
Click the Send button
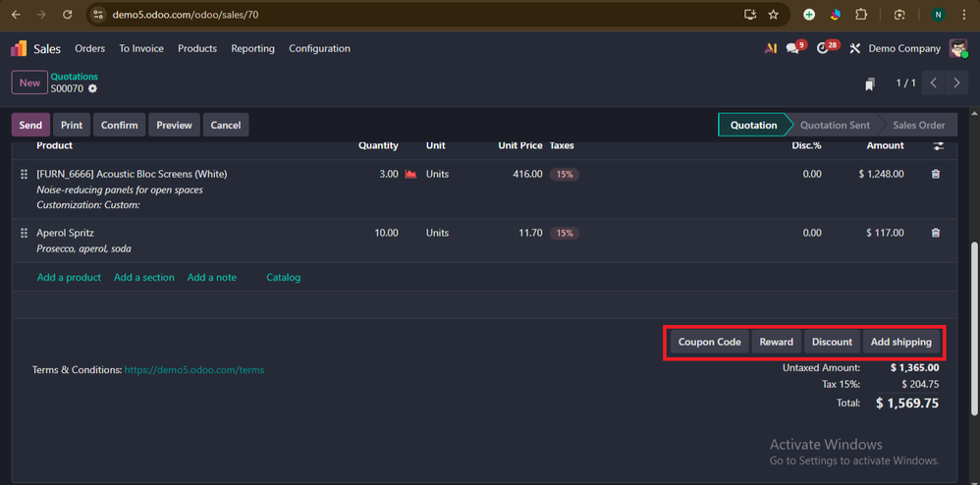(30, 125)
